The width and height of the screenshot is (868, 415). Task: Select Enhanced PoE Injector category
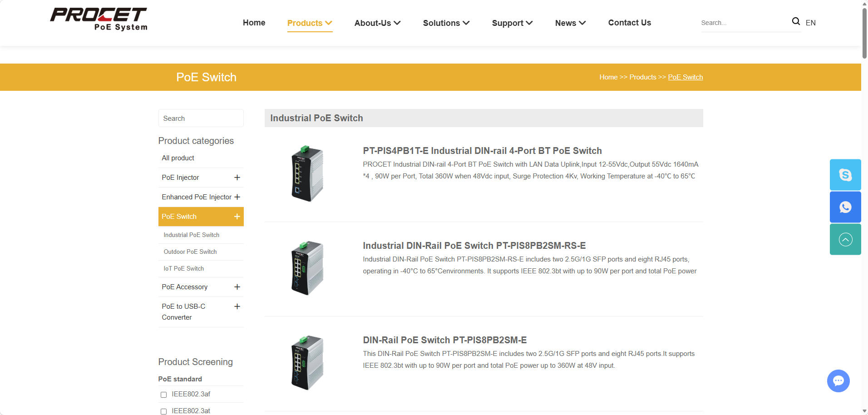[x=197, y=197]
